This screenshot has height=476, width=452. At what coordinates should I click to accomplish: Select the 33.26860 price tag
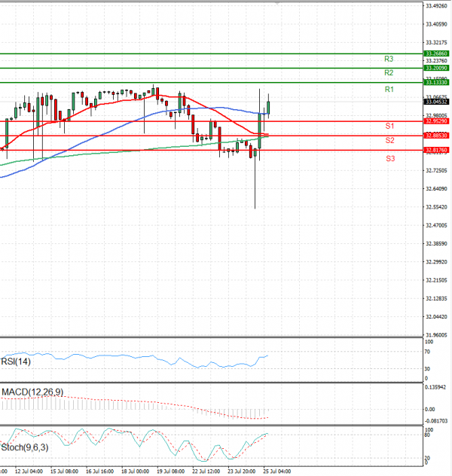[436, 53]
